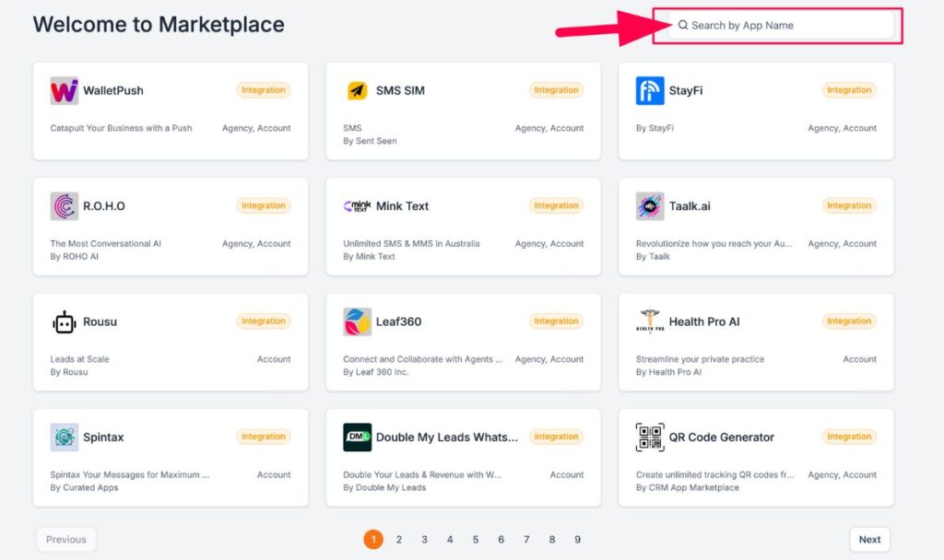944x560 pixels.
Task: Click the Health Pro AI logo
Action: pos(650,321)
